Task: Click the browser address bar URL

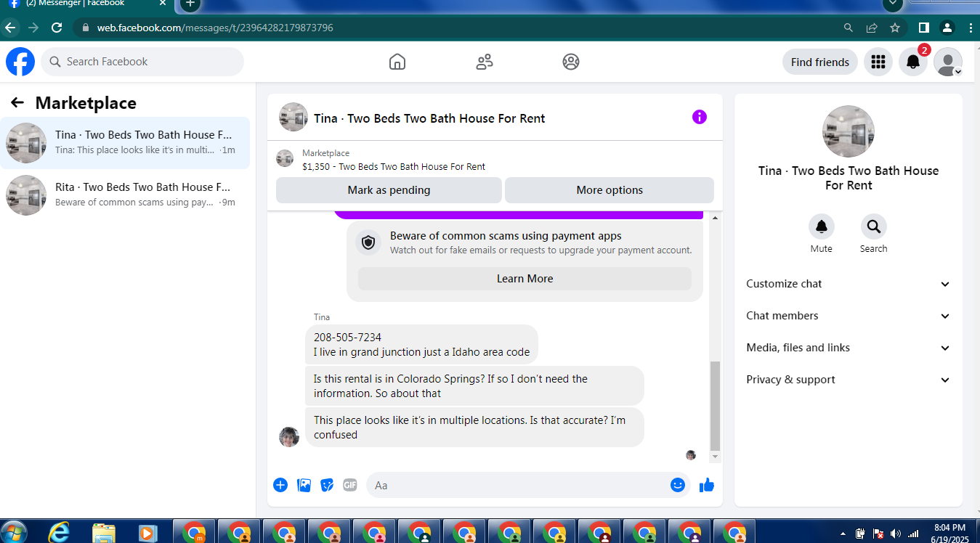Action: point(215,28)
